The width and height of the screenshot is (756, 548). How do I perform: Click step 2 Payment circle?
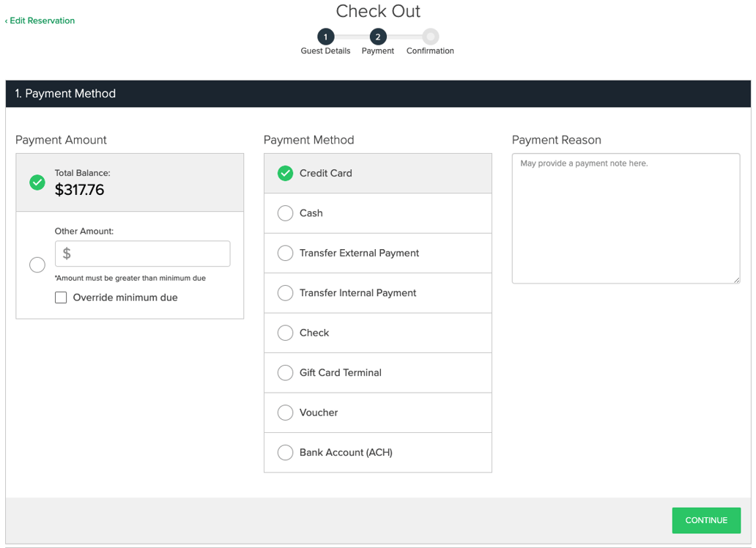click(x=378, y=37)
